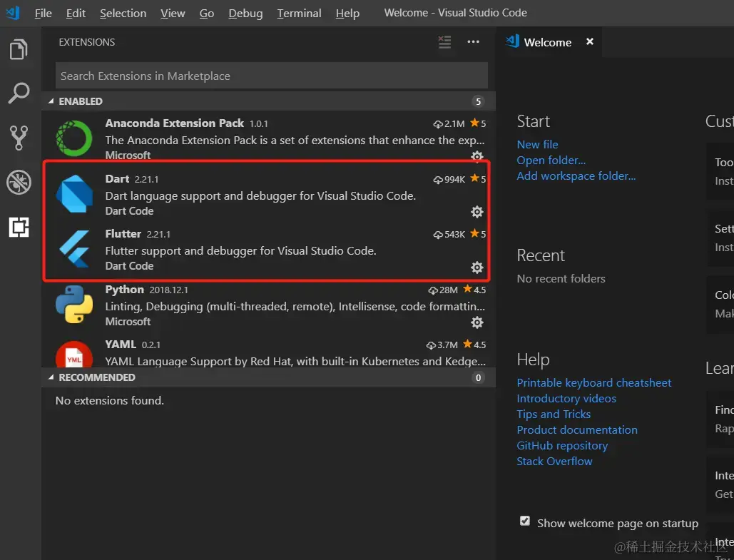
Task: Click the New file link
Action: 537,144
